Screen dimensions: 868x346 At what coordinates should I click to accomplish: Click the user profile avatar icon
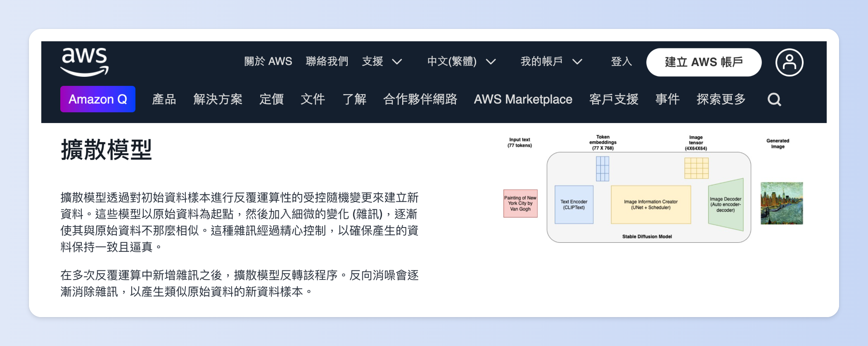[789, 62]
